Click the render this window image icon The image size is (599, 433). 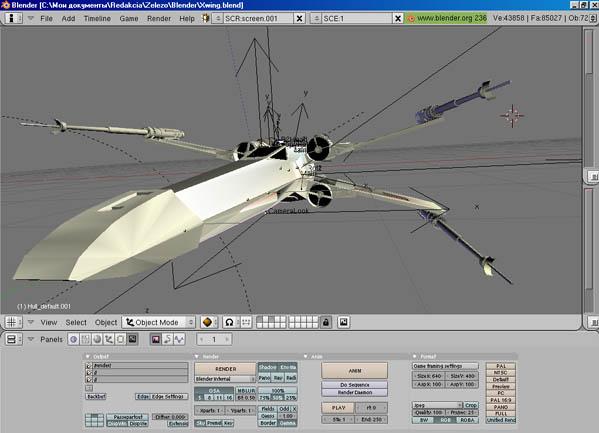(x=344, y=323)
